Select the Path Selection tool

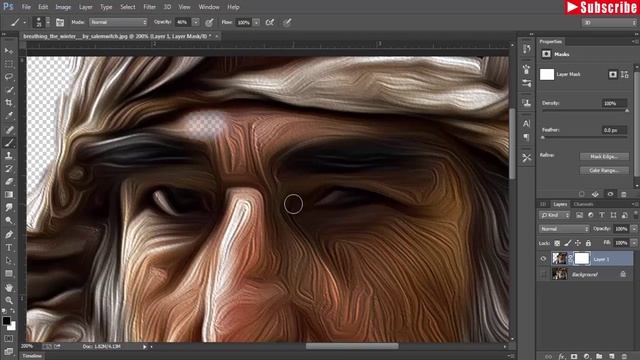[9, 260]
